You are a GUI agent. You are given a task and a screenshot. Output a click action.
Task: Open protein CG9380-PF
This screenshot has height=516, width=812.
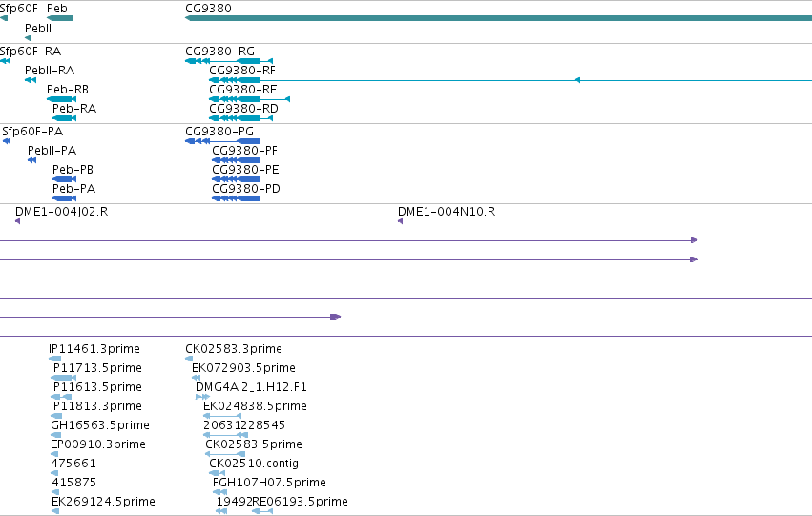click(x=244, y=151)
